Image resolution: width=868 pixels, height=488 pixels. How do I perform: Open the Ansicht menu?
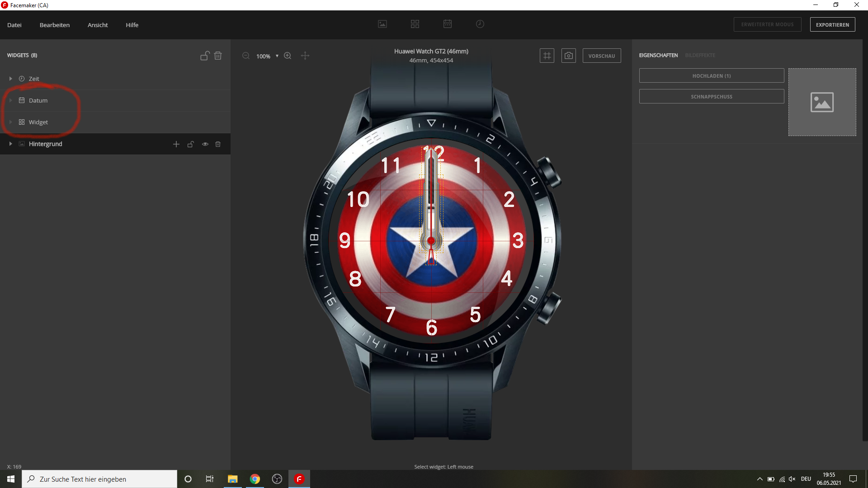click(98, 25)
